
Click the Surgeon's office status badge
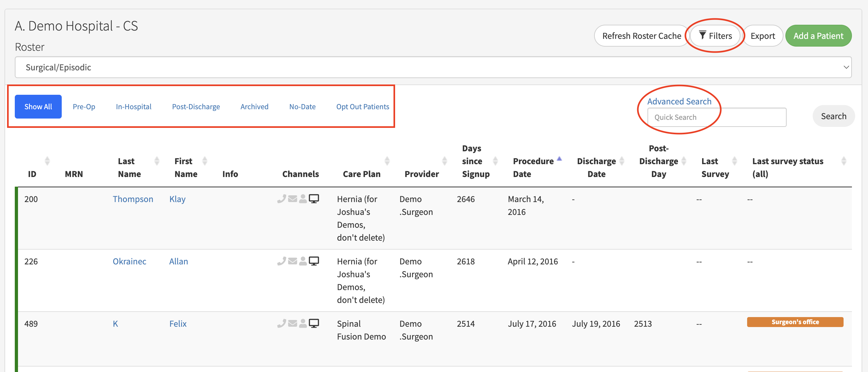(x=795, y=322)
